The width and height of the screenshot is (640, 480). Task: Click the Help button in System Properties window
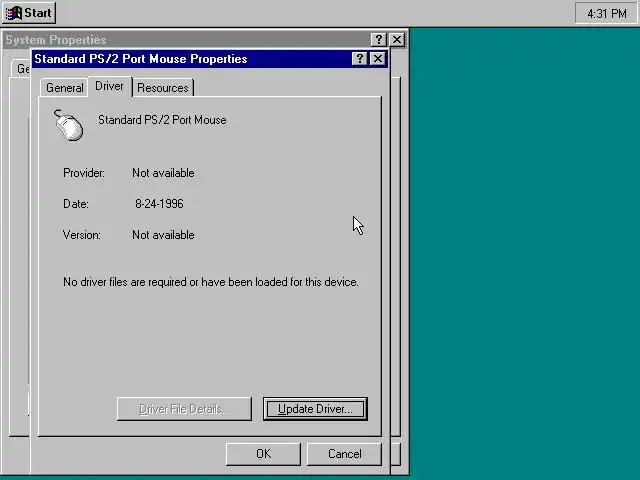(378, 40)
